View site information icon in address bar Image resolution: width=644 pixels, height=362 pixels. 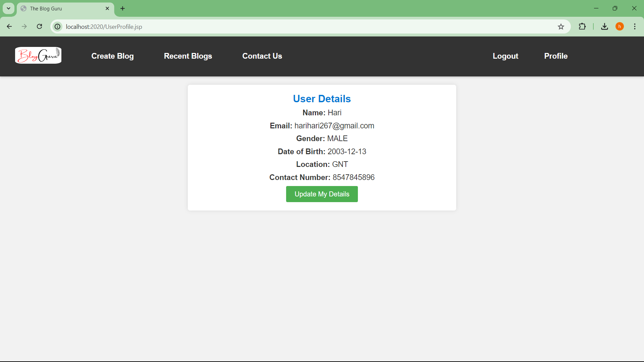pos(58,26)
